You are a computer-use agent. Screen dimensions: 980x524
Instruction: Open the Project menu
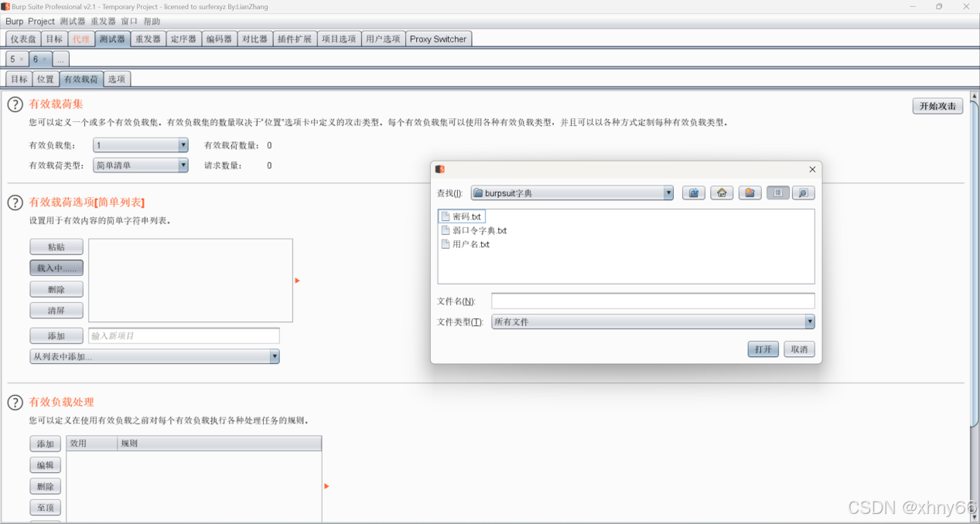(41, 22)
